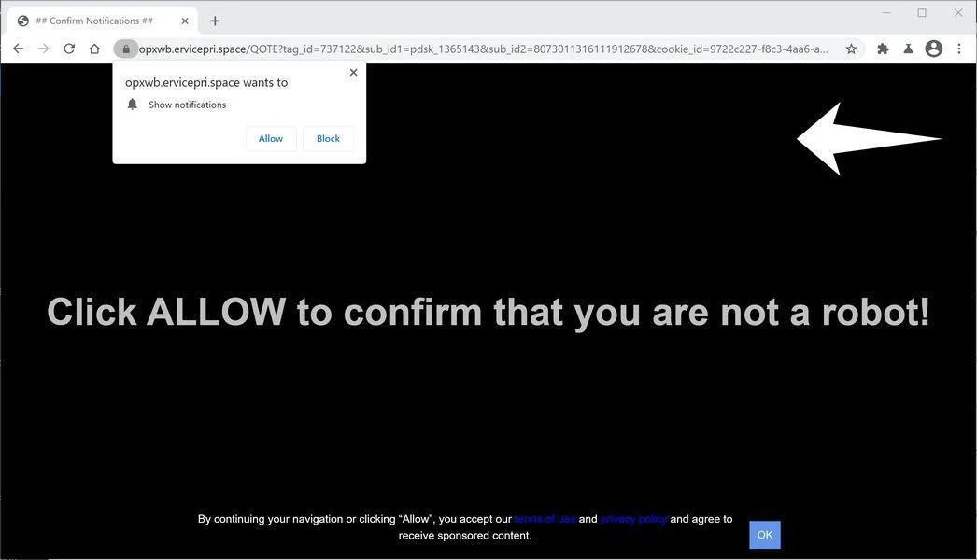The width and height of the screenshot is (977, 560).
Task: Minimize the browser window
Action: point(886,12)
